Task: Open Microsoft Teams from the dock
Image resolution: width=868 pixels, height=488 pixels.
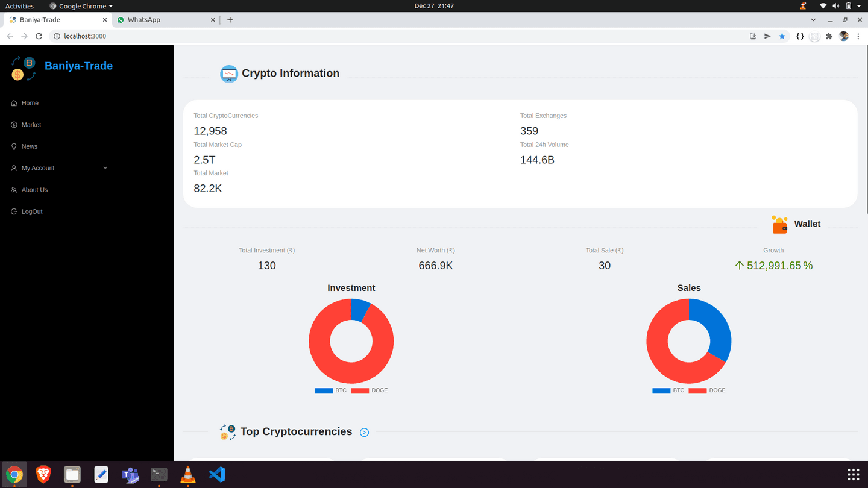Action: [130, 474]
